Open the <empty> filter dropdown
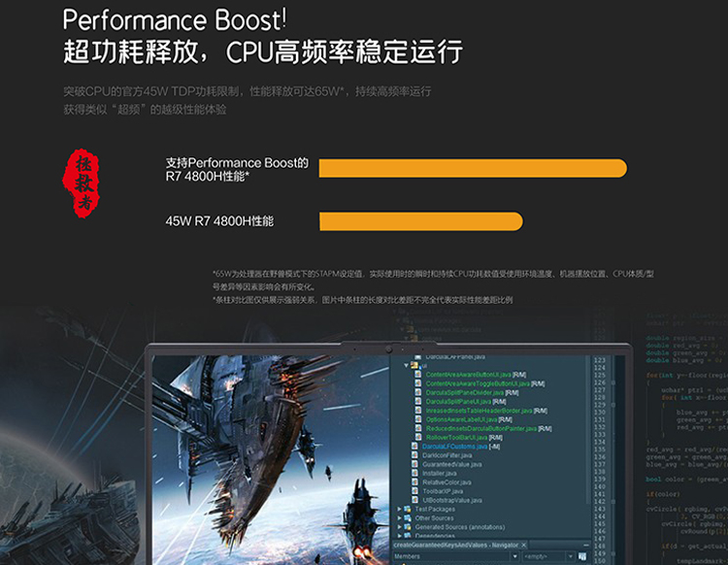Image resolution: width=728 pixels, height=565 pixels. pos(571,556)
